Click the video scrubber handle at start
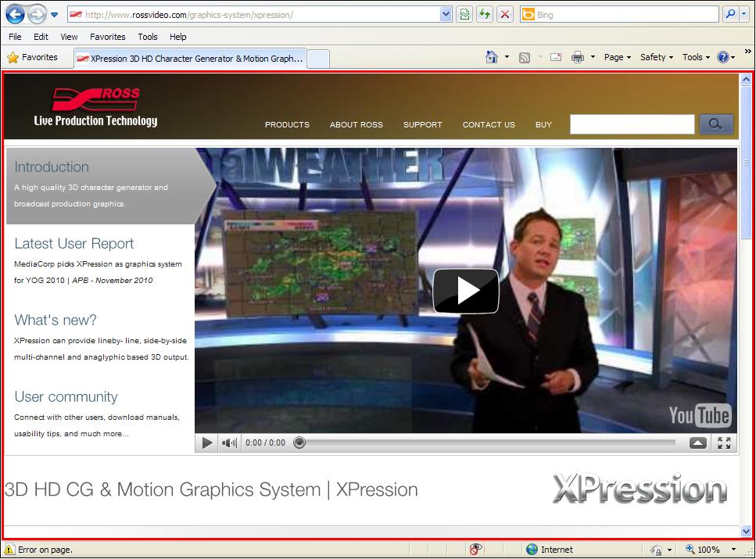This screenshot has height=559, width=756. click(299, 443)
